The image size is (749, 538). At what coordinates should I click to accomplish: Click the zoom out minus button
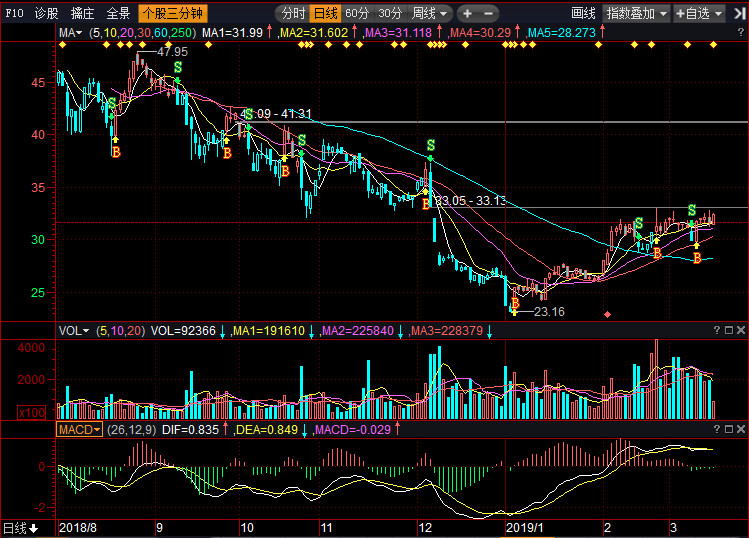click(488, 13)
